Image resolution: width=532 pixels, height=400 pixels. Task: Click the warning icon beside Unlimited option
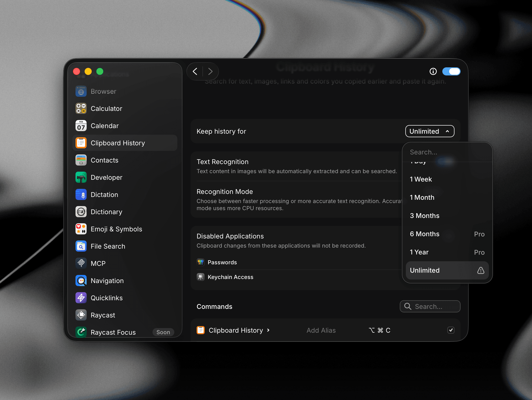coord(481,270)
